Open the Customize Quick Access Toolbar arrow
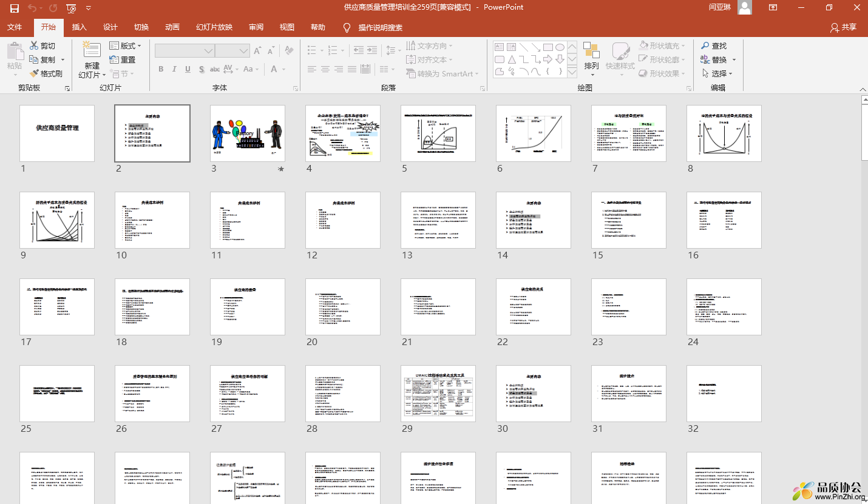868x504 pixels. [89, 8]
